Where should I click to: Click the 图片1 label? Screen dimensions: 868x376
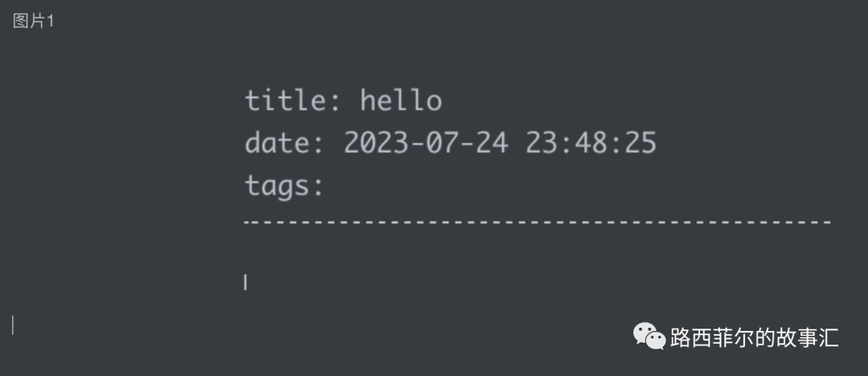coord(33,22)
